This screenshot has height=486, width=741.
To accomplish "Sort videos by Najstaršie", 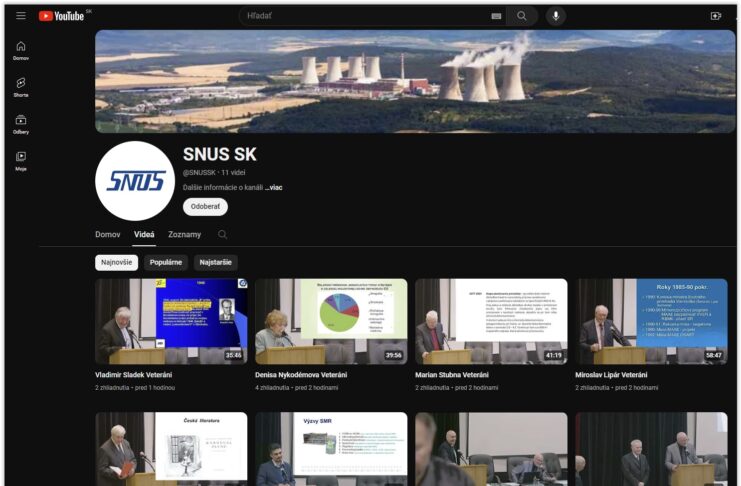I will pyautogui.click(x=215, y=262).
